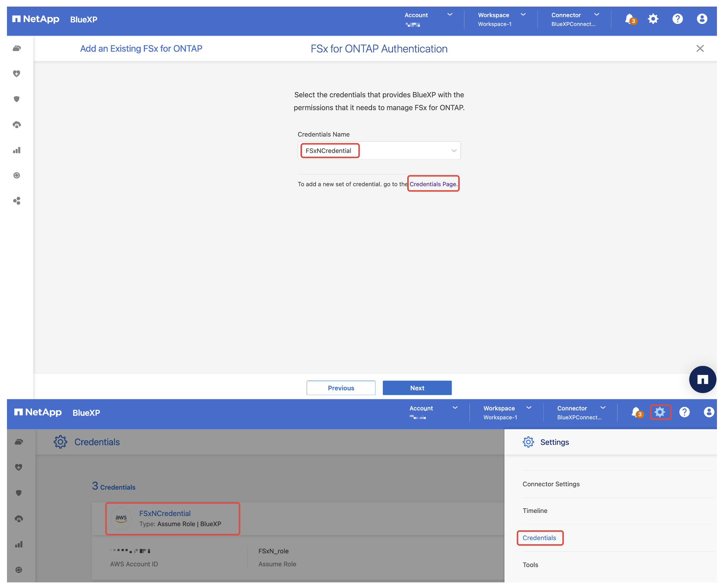Click the Previous button

coord(341,388)
